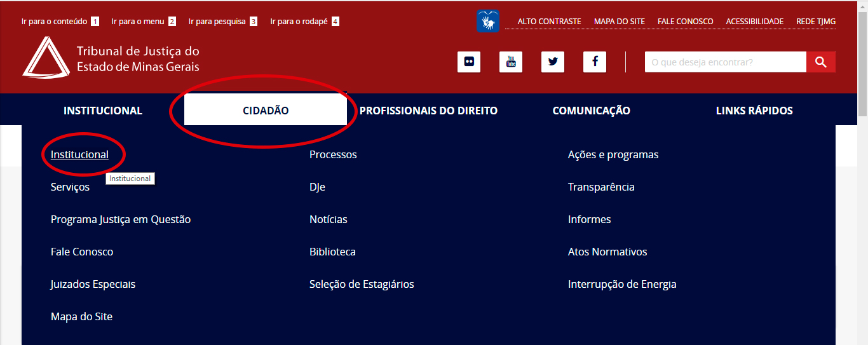Expand the Links Rápidos menu
Image resolution: width=868 pixels, height=345 pixels.
(754, 111)
